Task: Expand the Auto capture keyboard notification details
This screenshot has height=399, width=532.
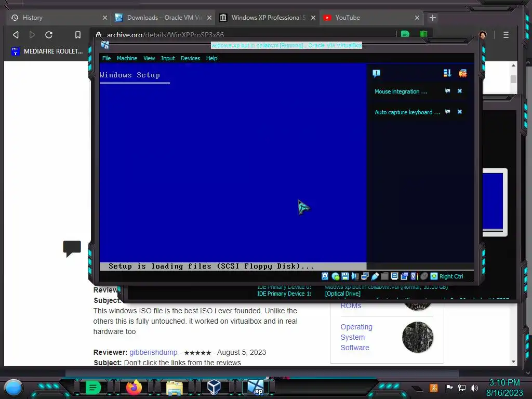Action: coord(447,112)
